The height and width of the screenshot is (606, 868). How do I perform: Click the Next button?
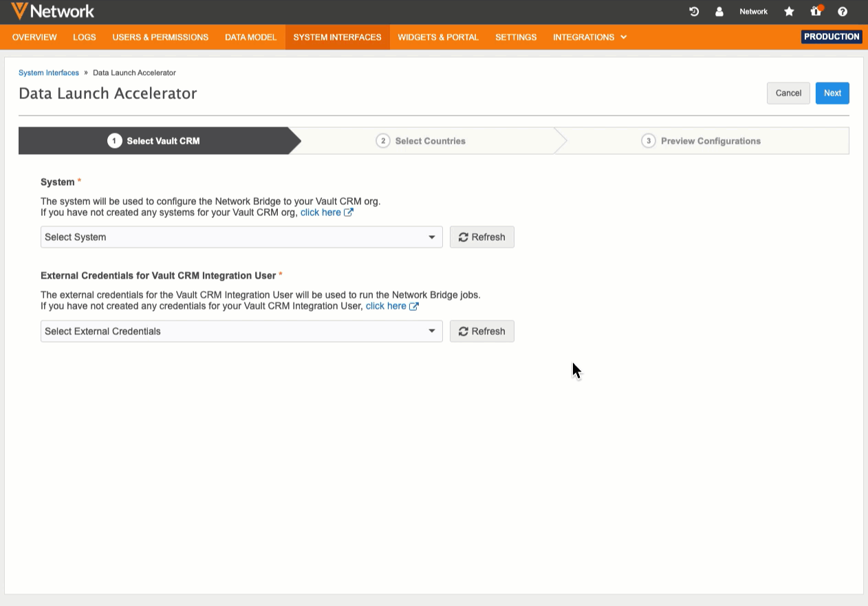point(832,93)
